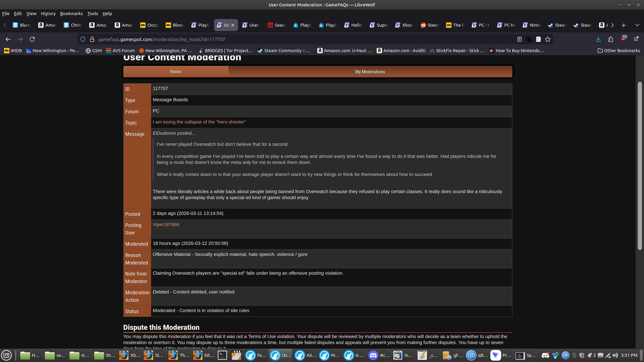Open the "hero shooter" topic link

pyautogui.click(x=199, y=122)
